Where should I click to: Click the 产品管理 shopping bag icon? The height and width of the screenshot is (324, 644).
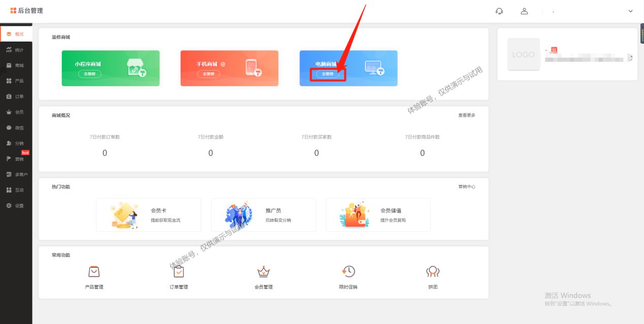pyautogui.click(x=94, y=272)
